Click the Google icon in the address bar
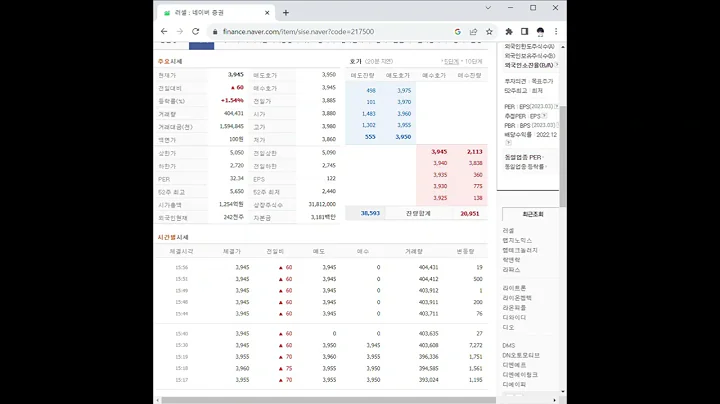 coord(457,32)
